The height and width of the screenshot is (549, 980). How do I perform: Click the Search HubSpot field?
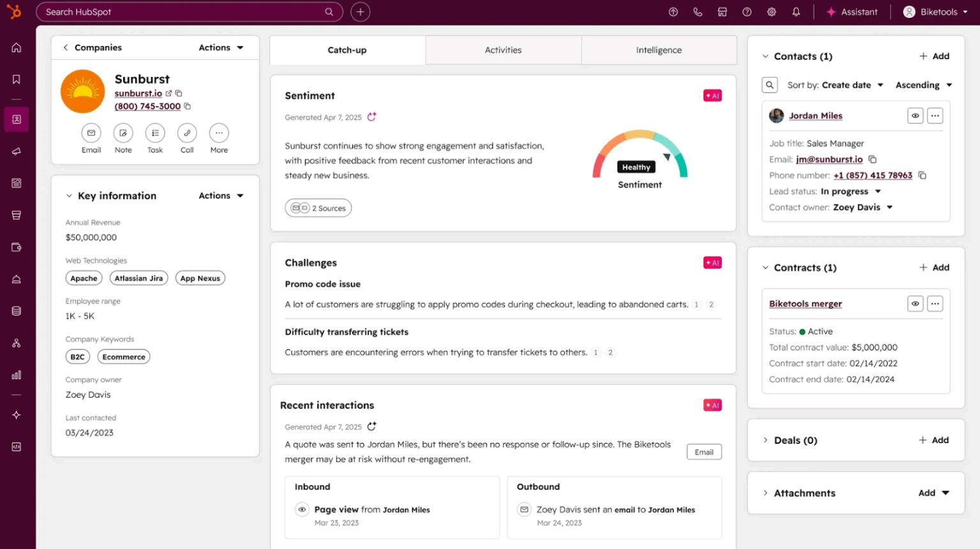pyautogui.click(x=189, y=12)
